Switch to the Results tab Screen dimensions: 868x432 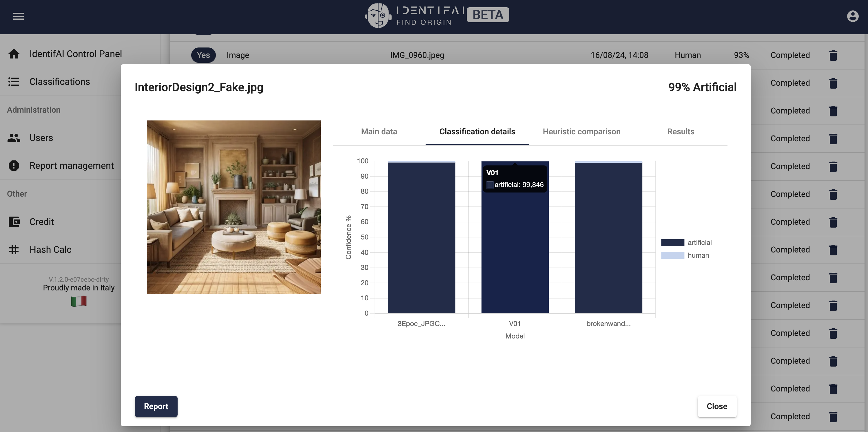(680, 132)
